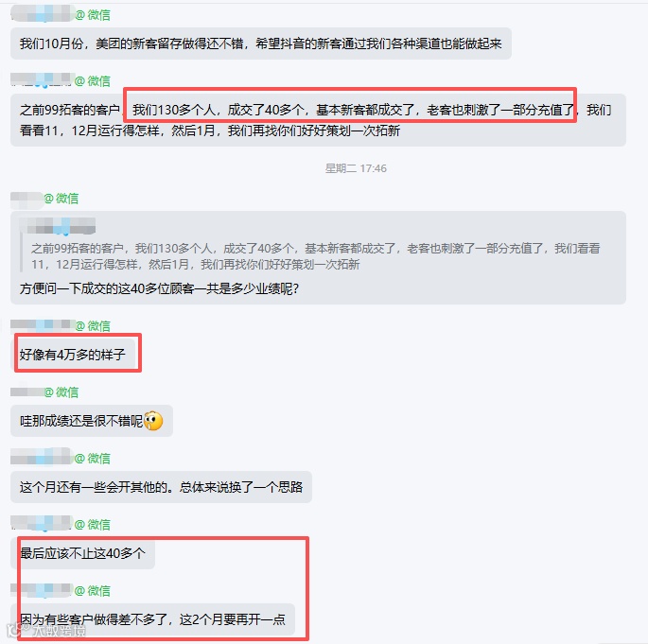Click message 因为有些客户做得差不多了

tap(152, 619)
